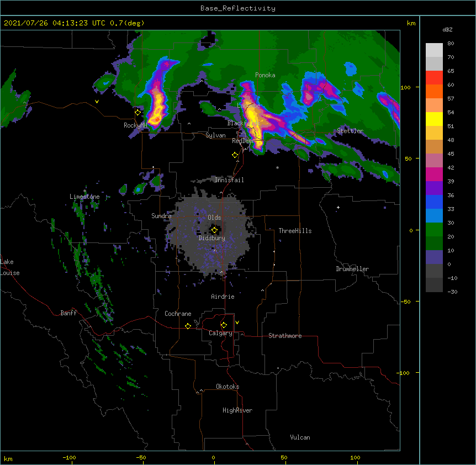Select the purple 36-39 dBZ legend swatch
Screen dimensions: 476x465
[x=434, y=188]
